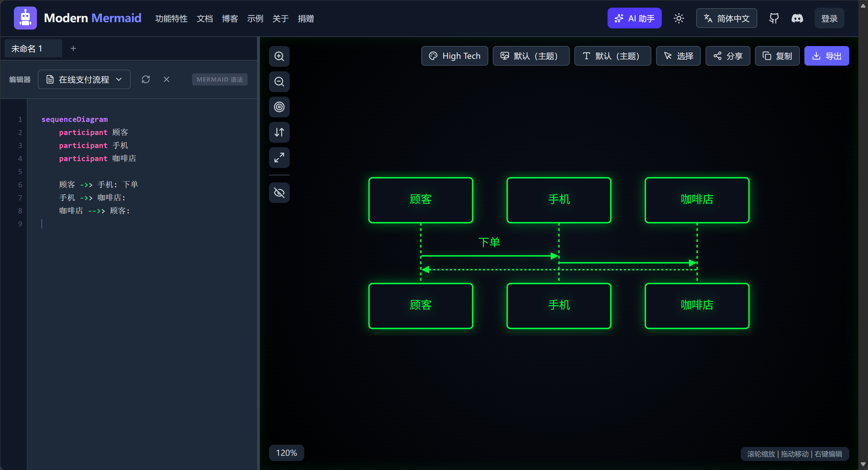Click the fullscreen expand arrows icon
This screenshot has height=470, width=868.
(279, 157)
